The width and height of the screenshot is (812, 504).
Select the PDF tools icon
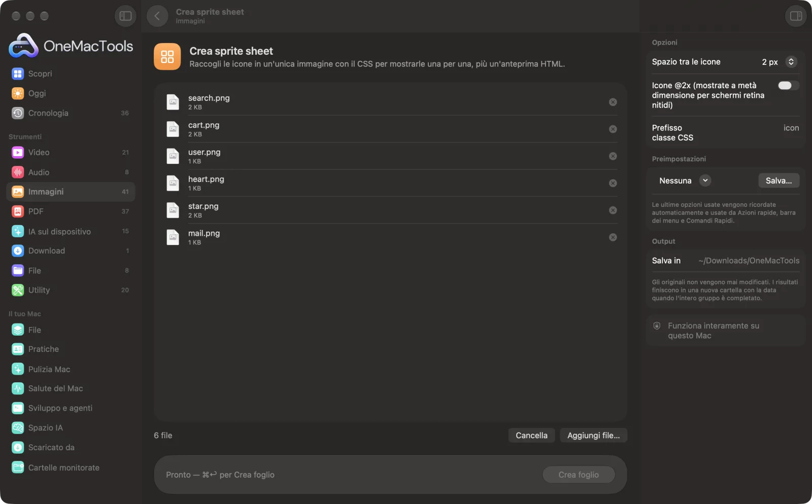pos(18,211)
